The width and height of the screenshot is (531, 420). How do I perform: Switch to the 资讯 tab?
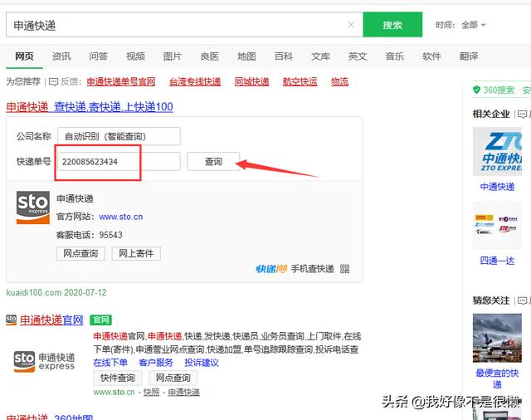[61, 56]
